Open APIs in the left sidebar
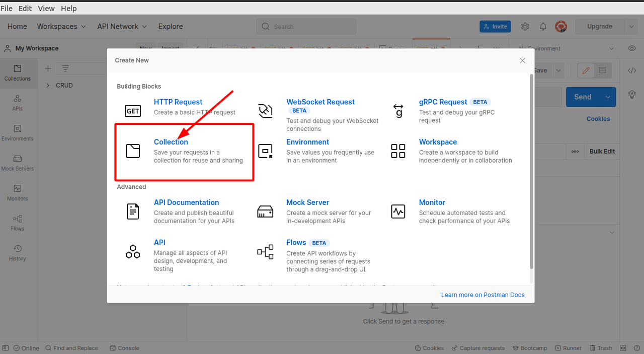 pos(18,103)
